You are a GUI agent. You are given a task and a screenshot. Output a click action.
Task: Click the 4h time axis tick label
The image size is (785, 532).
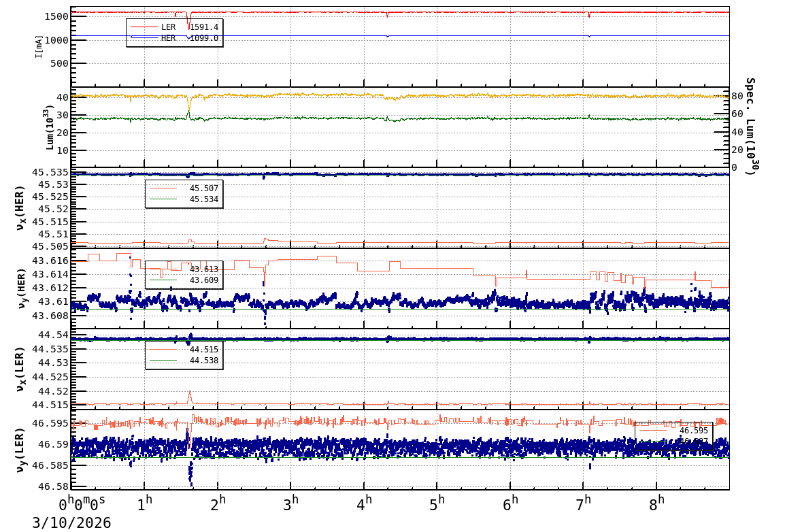click(365, 503)
